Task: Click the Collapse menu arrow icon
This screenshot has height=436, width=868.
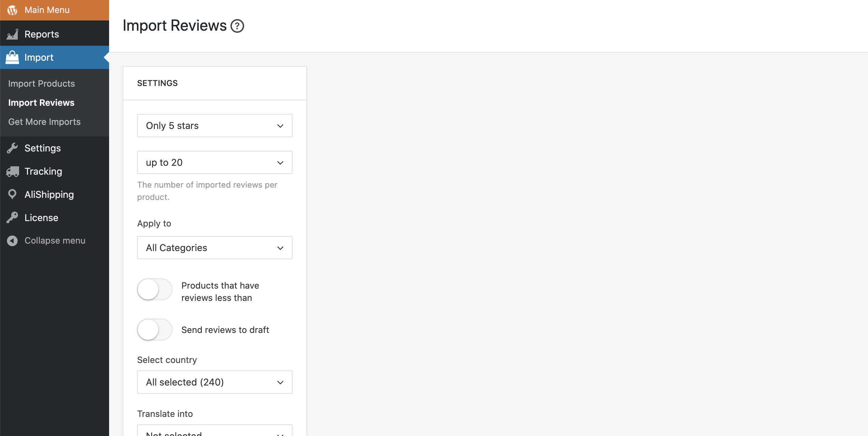Action: 12,241
